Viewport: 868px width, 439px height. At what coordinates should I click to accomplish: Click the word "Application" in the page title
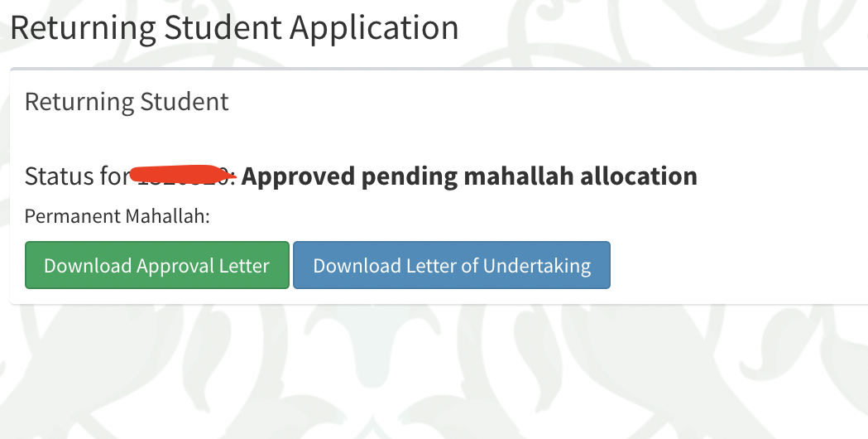point(374,29)
